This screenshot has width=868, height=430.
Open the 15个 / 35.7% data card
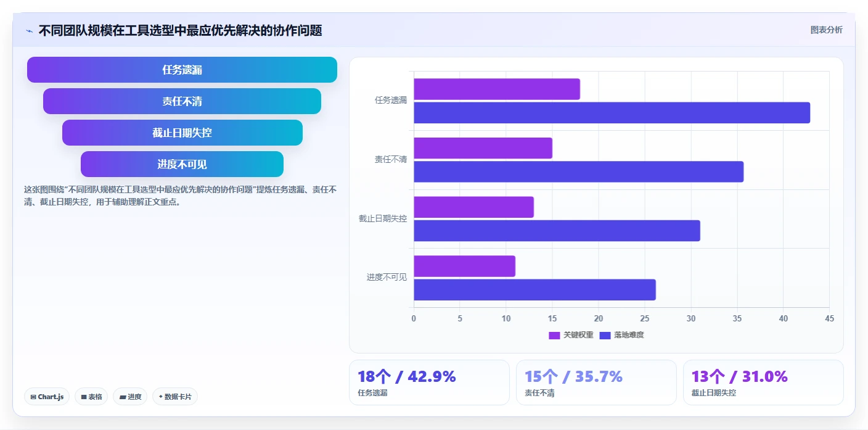596,382
